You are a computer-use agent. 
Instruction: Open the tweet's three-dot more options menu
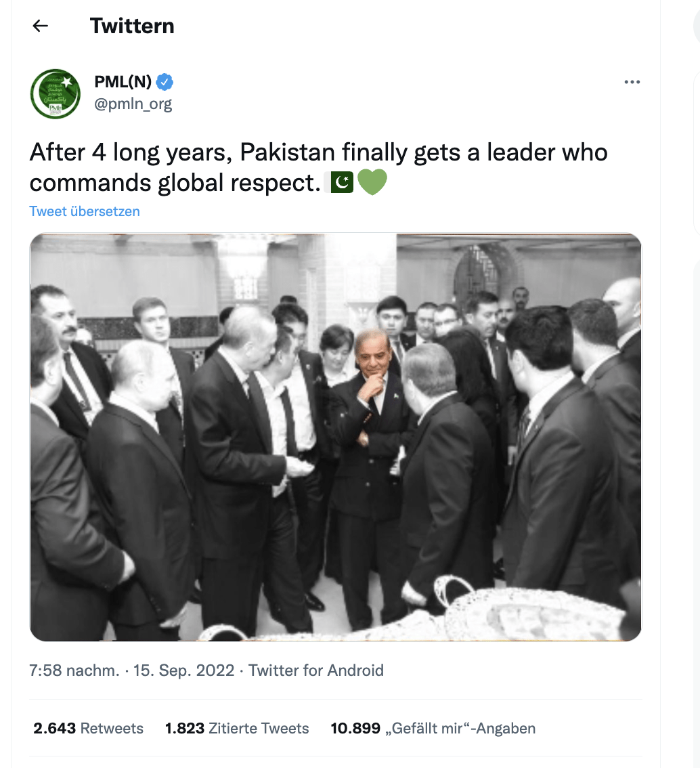click(x=632, y=82)
